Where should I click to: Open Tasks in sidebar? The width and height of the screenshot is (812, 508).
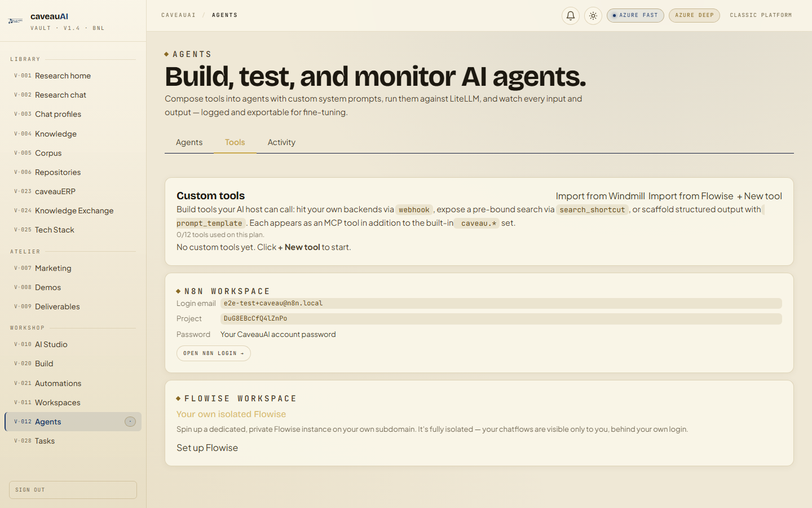[73, 441]
